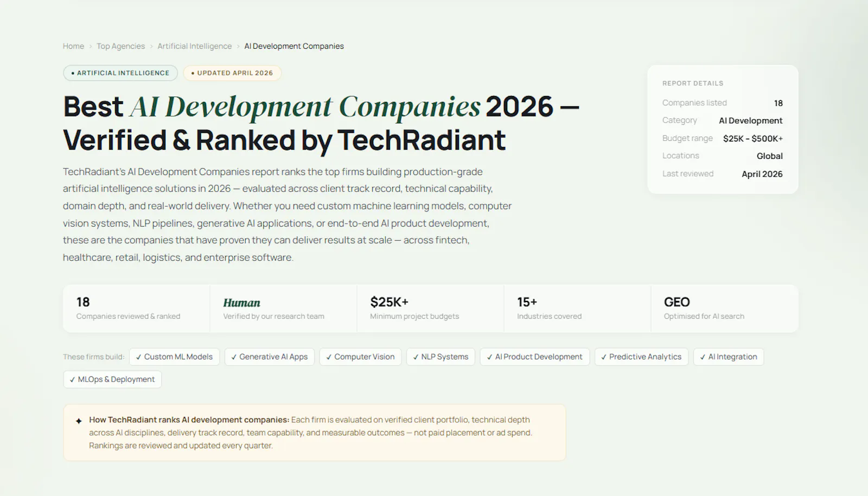Click the UPDATED APRIL 2026 badge
This screenshot has width=868, height=496.
232,73
